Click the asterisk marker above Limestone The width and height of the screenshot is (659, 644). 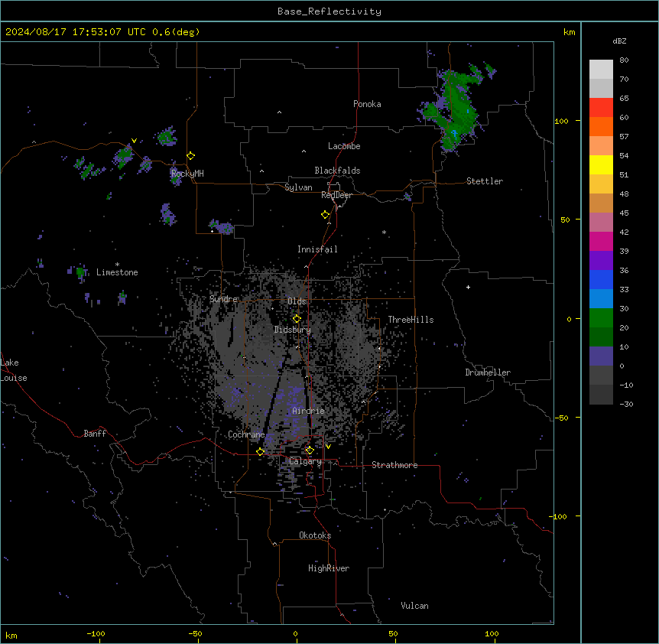click(117, 265)
